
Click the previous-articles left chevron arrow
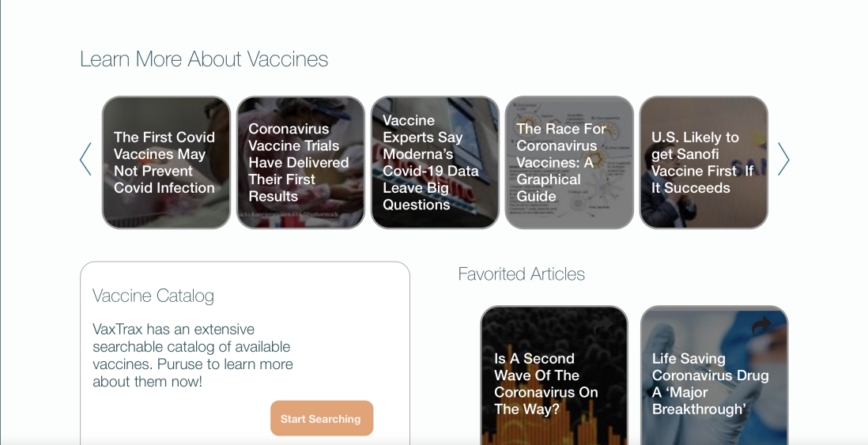tap(85, 159)
